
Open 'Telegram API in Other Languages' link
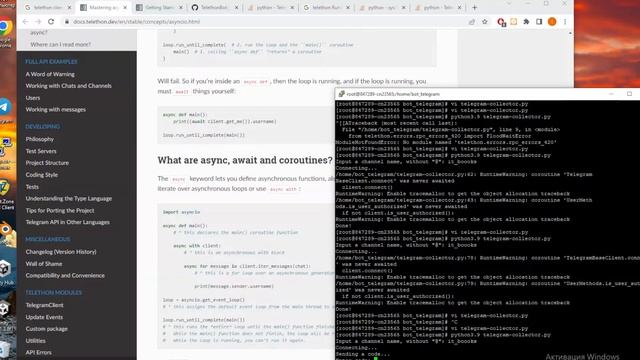pos(67,222)
